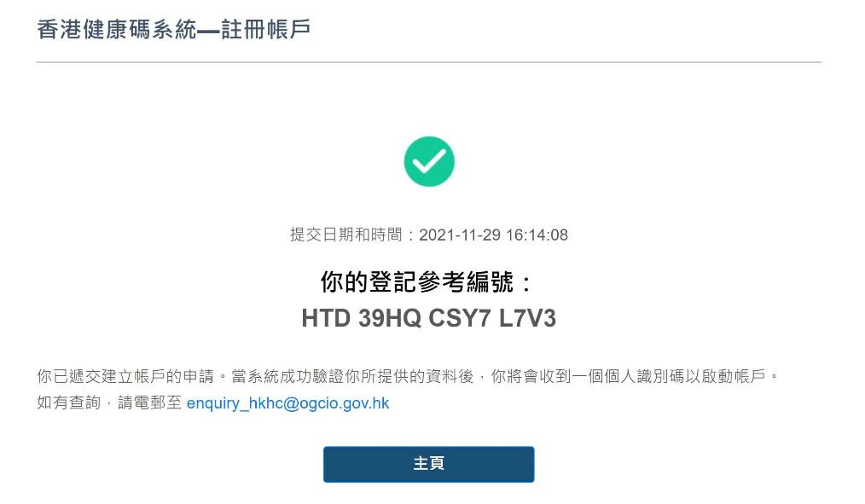Click the 如有查詢 text before the email
This screenshot has width=865, height=504.
(x=69, y=403)
